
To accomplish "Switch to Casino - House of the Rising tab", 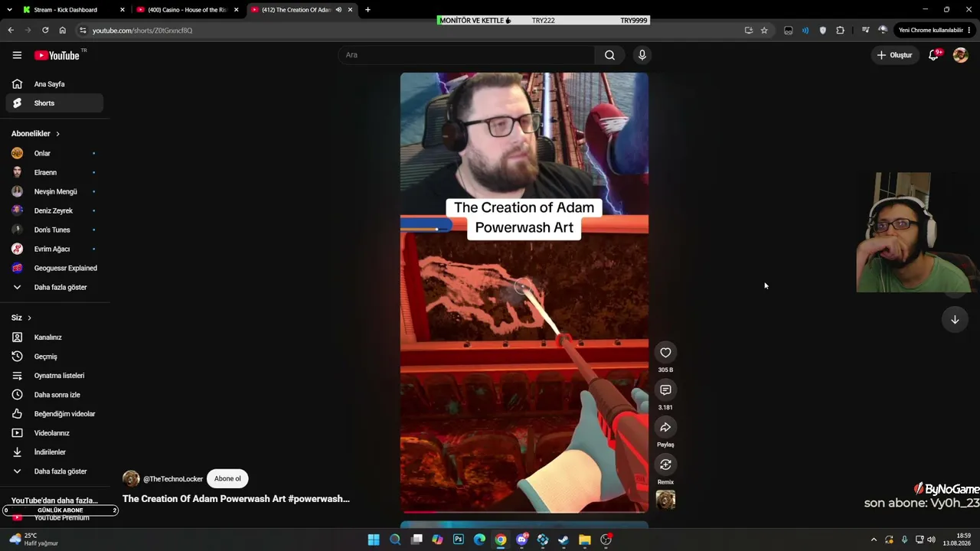I will pyautogui.click(x=188, y=10).
